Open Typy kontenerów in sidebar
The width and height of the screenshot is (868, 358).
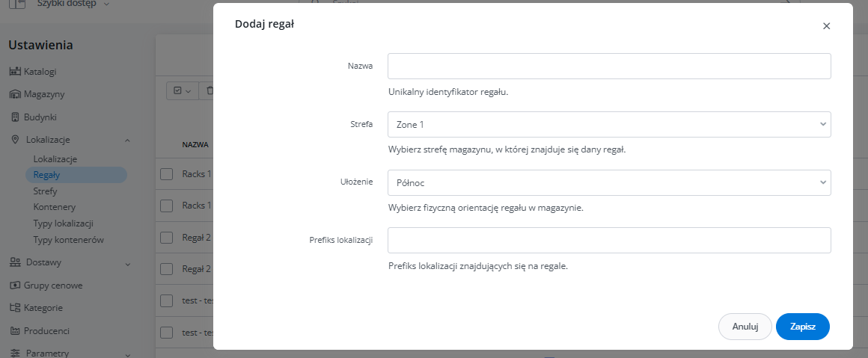pos(68,240)
